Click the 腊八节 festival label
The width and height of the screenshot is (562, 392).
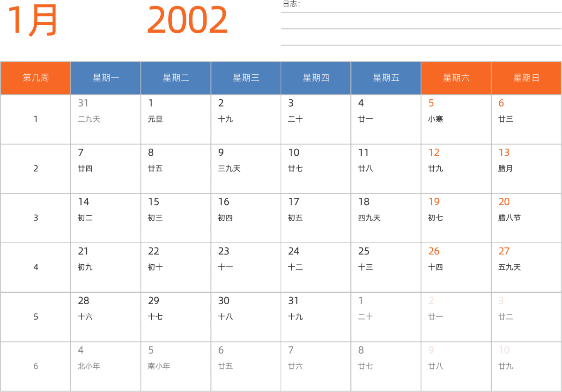(510, 218)
